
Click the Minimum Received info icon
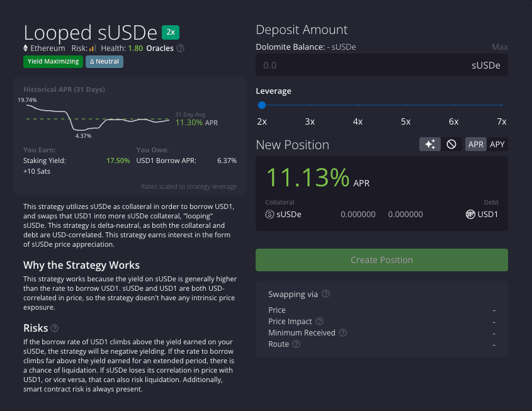tap(343, 333)
